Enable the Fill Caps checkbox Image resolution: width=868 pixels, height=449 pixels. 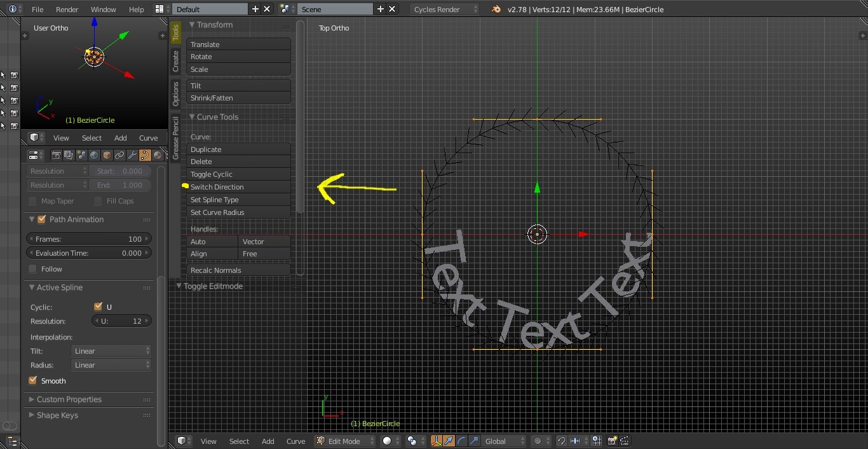point(98,201)
